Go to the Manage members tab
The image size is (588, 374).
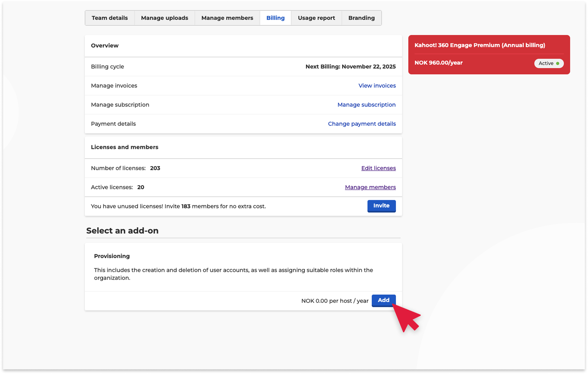[227, 18]
